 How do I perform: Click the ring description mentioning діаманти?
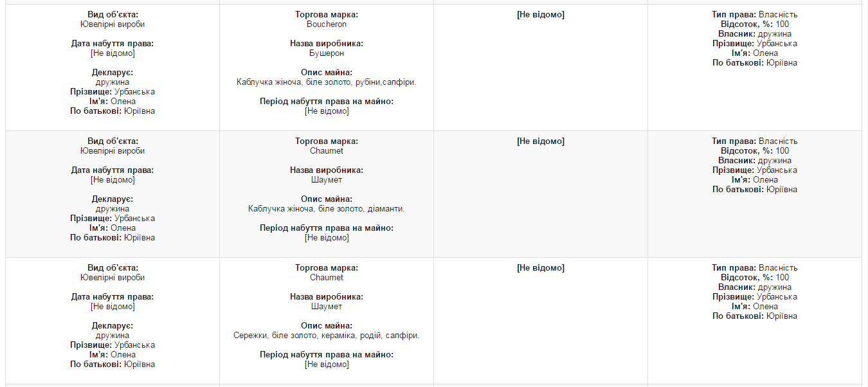coord(327,209)
